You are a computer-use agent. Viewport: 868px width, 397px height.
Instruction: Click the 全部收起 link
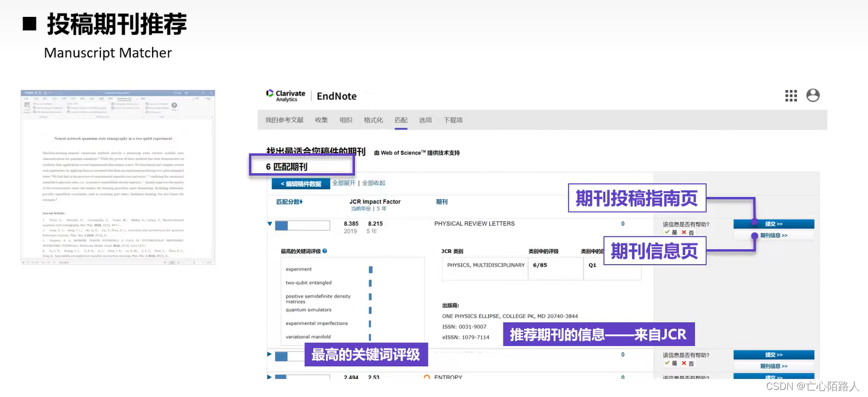click(374, 183)
